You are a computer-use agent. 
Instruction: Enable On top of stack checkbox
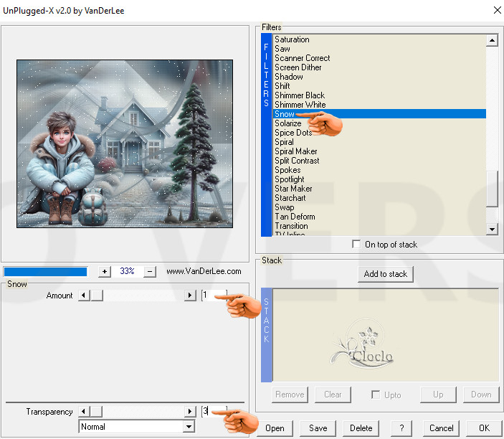pos(356,245)
